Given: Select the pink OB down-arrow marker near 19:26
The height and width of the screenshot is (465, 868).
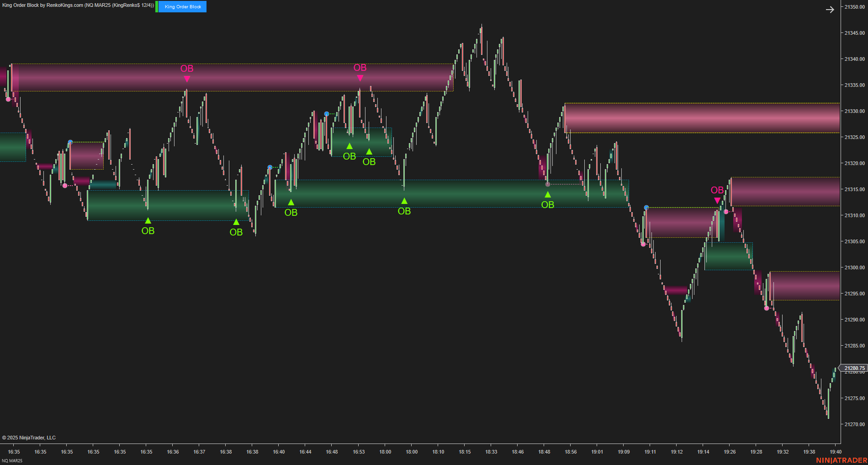Looking at the screenshot, I should (x=716, y=200).
